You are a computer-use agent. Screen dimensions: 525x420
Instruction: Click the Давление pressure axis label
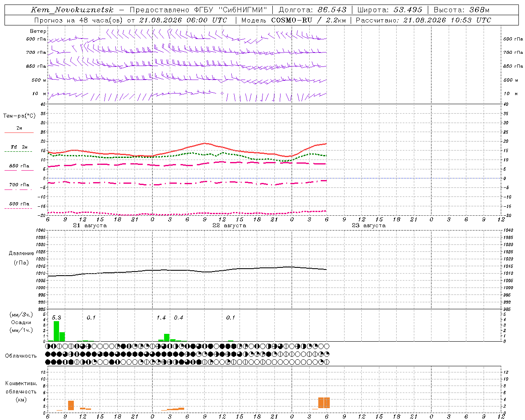click(21, 253)
